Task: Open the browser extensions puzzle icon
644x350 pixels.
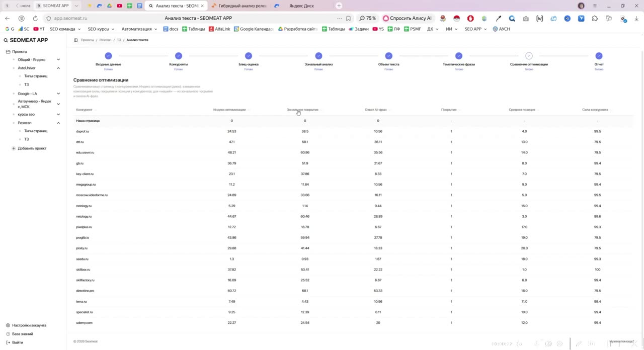Action: click(595, 19)
